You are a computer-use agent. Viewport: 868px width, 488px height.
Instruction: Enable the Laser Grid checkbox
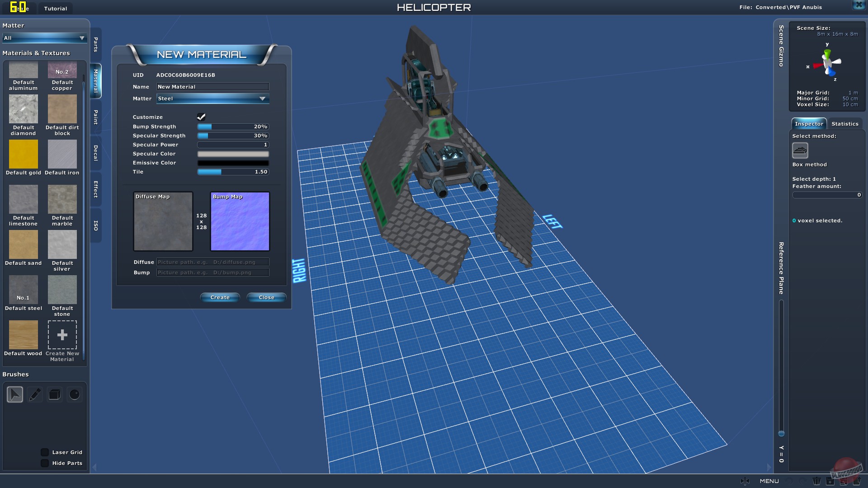[x=45, y=452]
